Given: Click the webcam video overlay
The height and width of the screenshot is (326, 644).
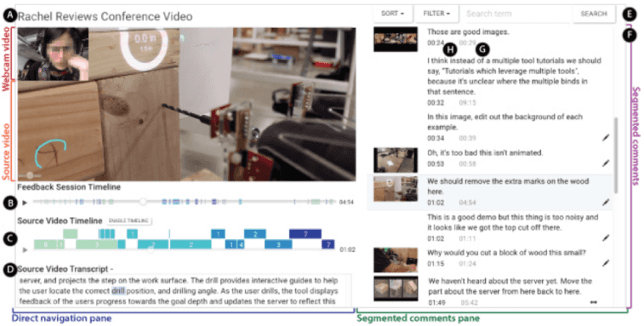Looking at the screenshot, I should 53,54.
